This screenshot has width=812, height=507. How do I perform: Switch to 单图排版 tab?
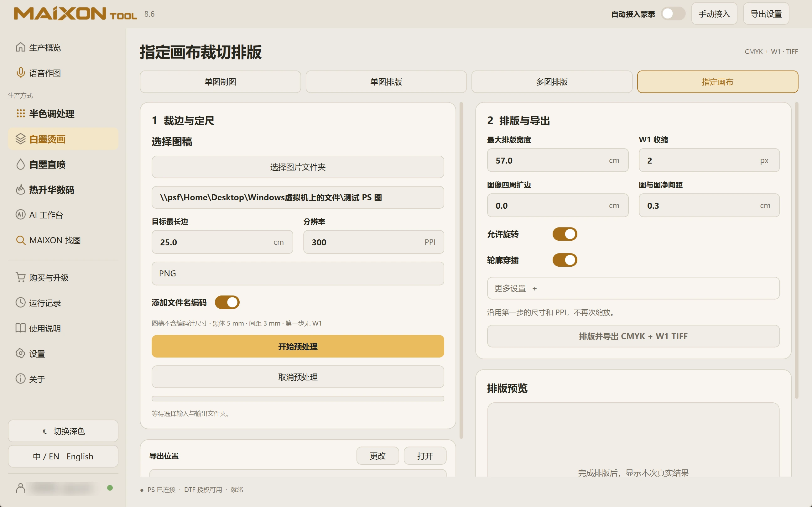[386, 82]
